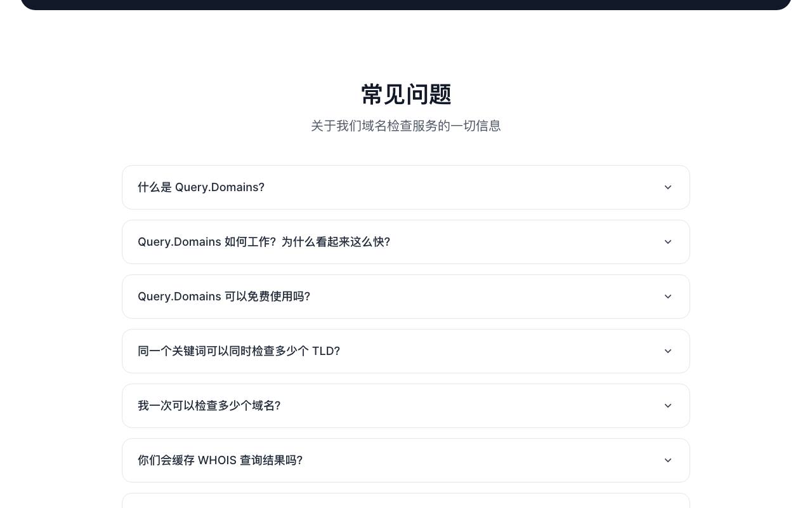The width and height of the screenshot is (812, 508).
Task: Expand chevron for "缓存 WHOIS 查询结果" question
Action: point(668,460)
